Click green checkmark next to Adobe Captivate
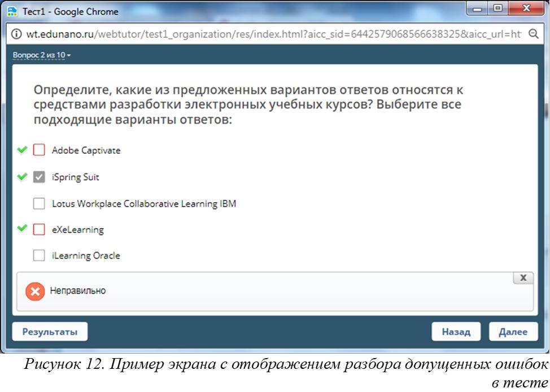Image resolution: width=550 pixels, height=392 pixels. pos(22,150)
